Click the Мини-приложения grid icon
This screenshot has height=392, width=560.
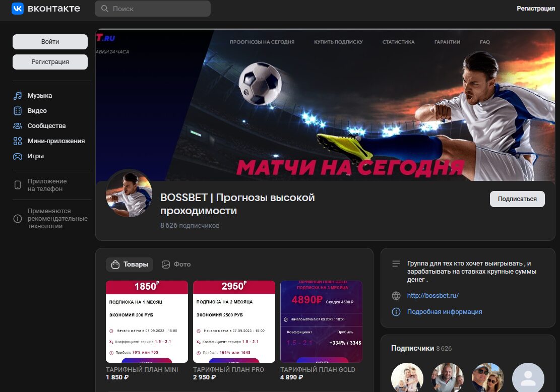click(18, 141)
